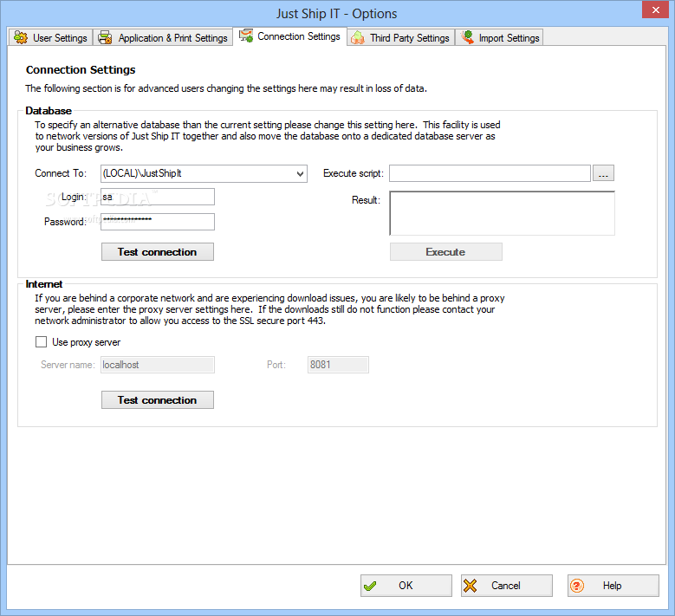Click the Login field containing sa
Screen dimensions: 675x616
pyautogui.click(x=158, y=197)
